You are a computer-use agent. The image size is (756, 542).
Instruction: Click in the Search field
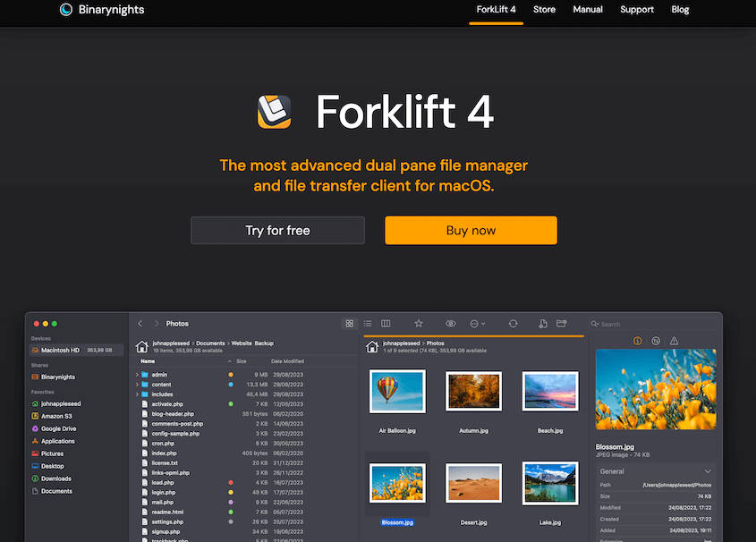coord(652,325)
